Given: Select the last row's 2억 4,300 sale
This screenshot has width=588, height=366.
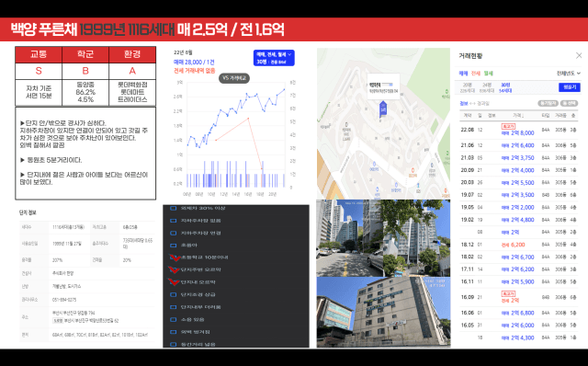Looking at the screenshot, I should pyautogui.click(x=518, y=337).
